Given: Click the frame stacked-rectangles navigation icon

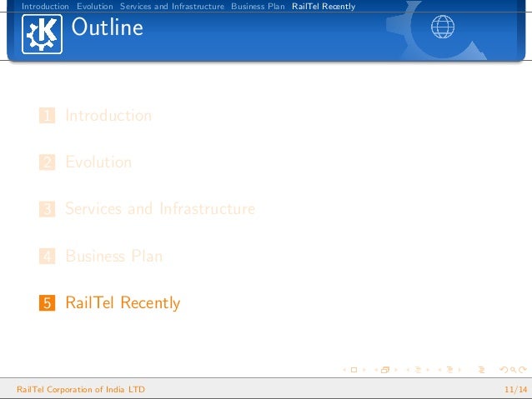Looking at the screenshot, I should (385, 370).
